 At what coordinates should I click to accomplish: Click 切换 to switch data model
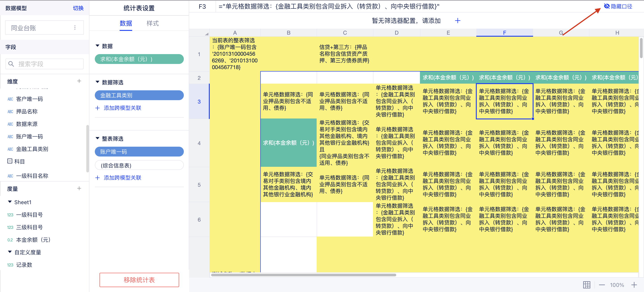[78, 8]
